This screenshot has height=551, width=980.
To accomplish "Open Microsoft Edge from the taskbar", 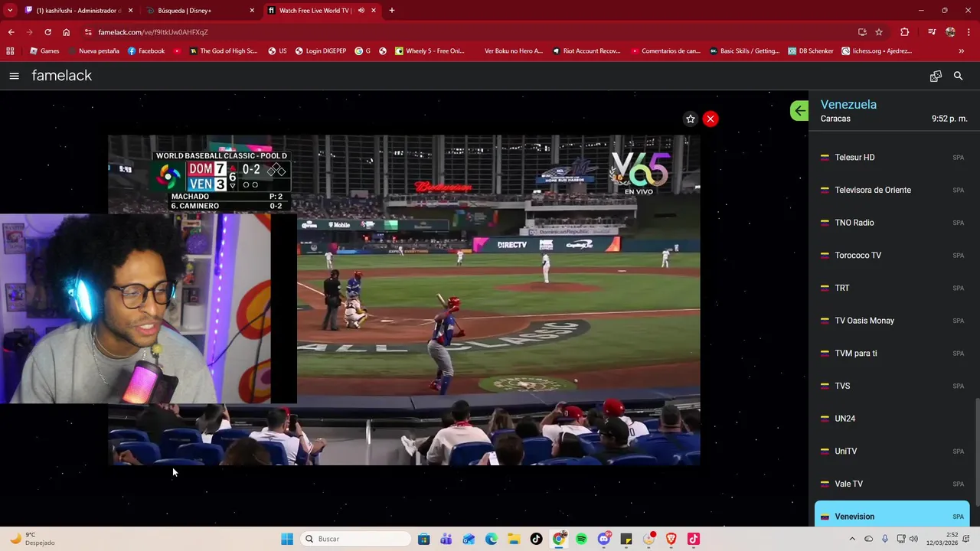I will (492, 539).
